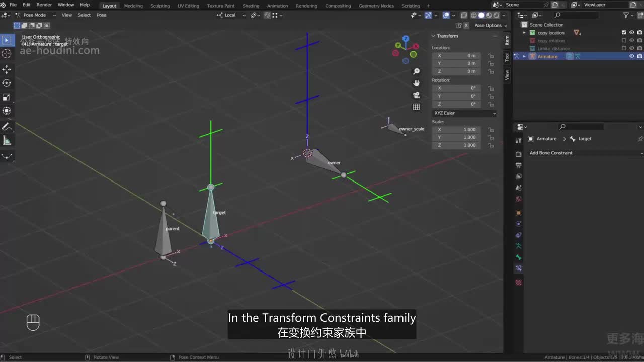Lock the Rotation Z value
Viewport: 644px width, 362px height.
tap(491, 104)
